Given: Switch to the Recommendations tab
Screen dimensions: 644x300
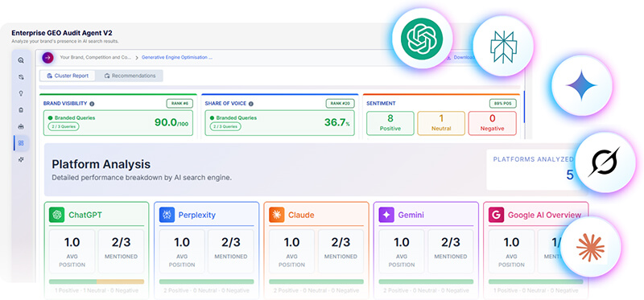Looking at the screenshot, I should (130, 76).
